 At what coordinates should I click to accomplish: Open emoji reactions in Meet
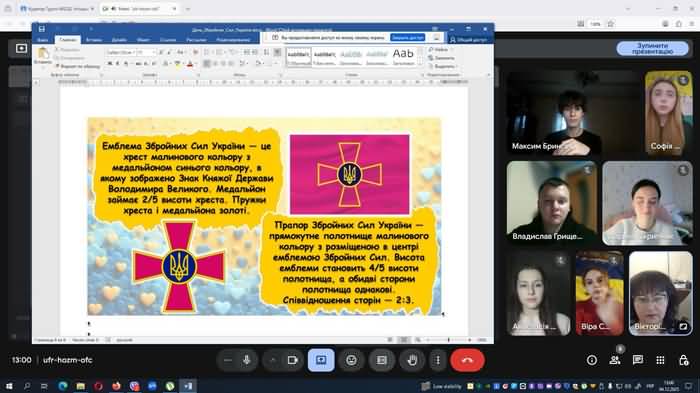click(x=351, y=360)
